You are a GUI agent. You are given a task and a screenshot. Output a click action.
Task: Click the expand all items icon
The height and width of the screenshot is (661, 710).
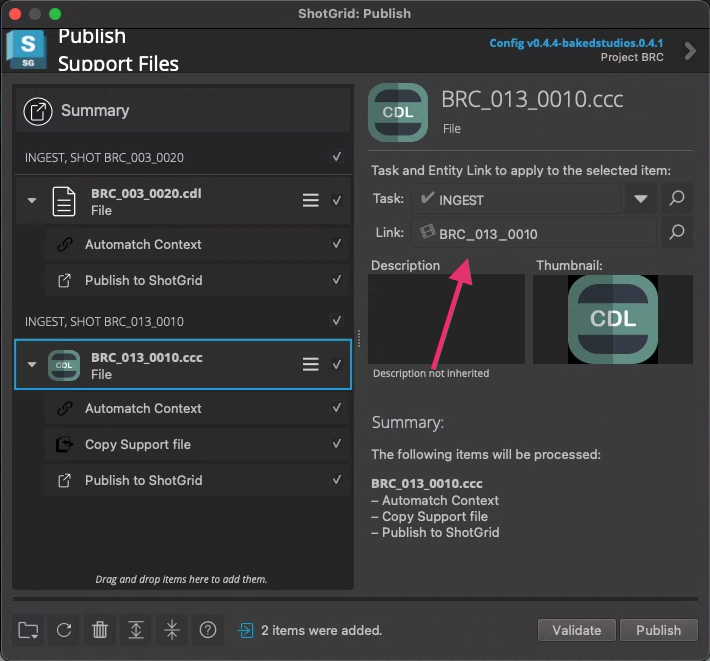pos(136,630)
